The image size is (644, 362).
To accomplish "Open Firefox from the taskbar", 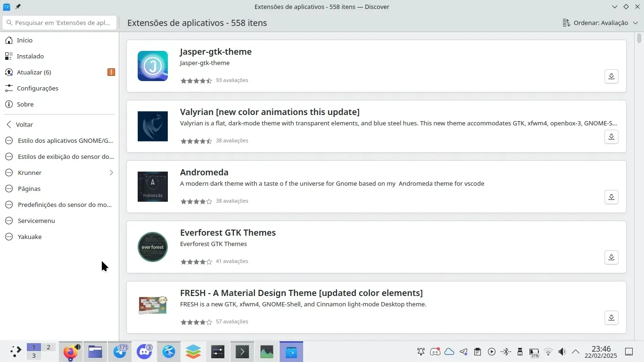I will tap(71, 352).
